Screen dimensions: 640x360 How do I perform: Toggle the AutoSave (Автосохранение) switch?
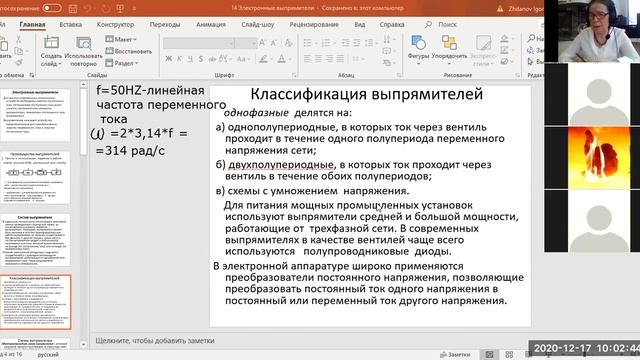coord(52,8)
